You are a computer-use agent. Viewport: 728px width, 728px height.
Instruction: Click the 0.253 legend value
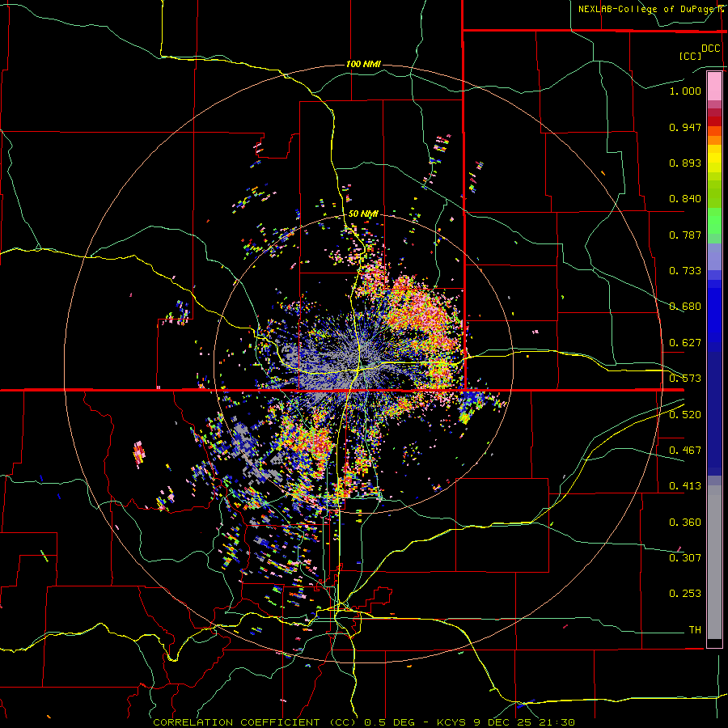[685, 594]
